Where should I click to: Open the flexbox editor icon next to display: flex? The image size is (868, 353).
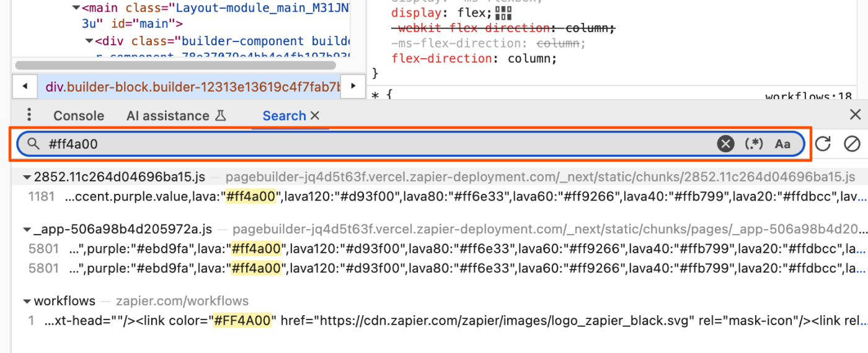click(x=503, y=13)
